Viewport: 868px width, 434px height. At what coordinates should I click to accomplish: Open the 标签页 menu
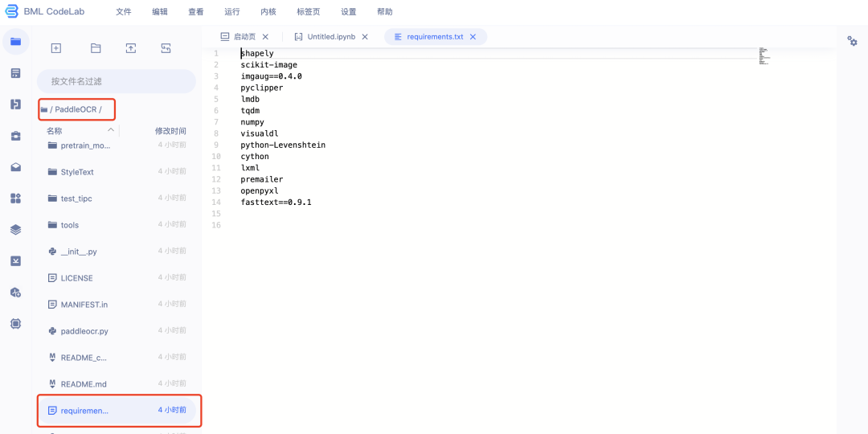[x=309, y=11]
